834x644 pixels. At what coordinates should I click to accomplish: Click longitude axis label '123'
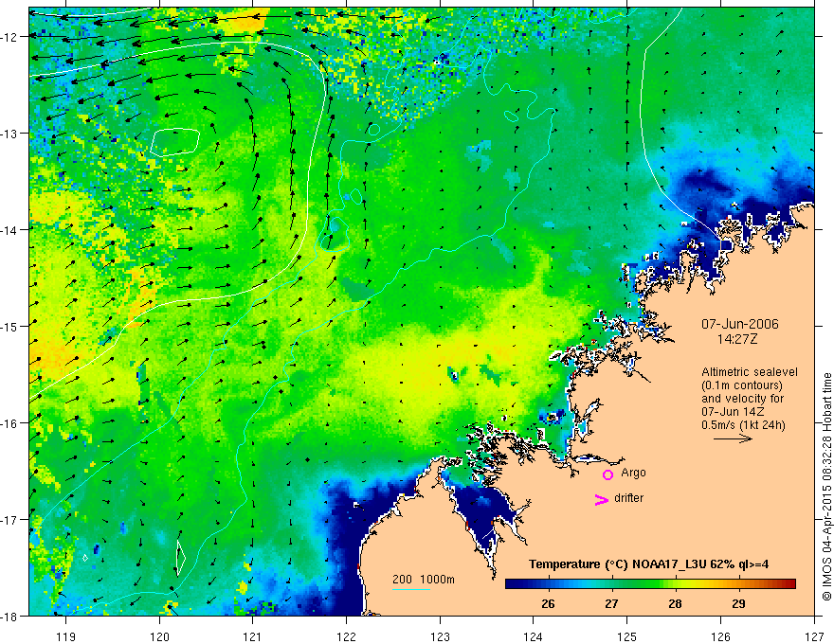440,635
